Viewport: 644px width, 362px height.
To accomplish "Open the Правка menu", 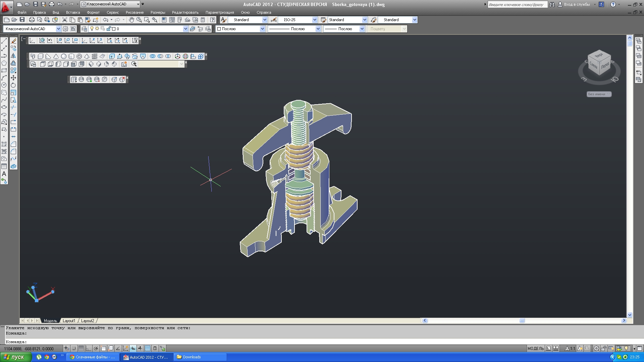I will [x=39, y=12].
